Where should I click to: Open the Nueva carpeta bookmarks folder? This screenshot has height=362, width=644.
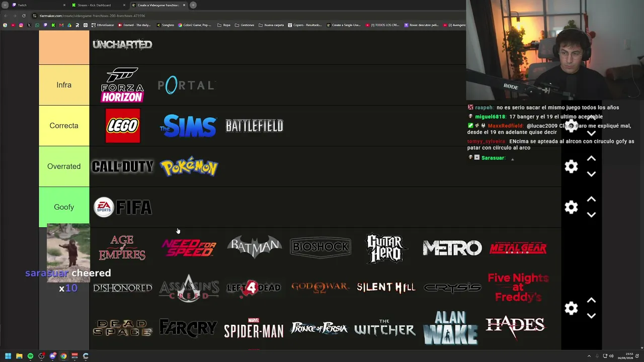271,25
